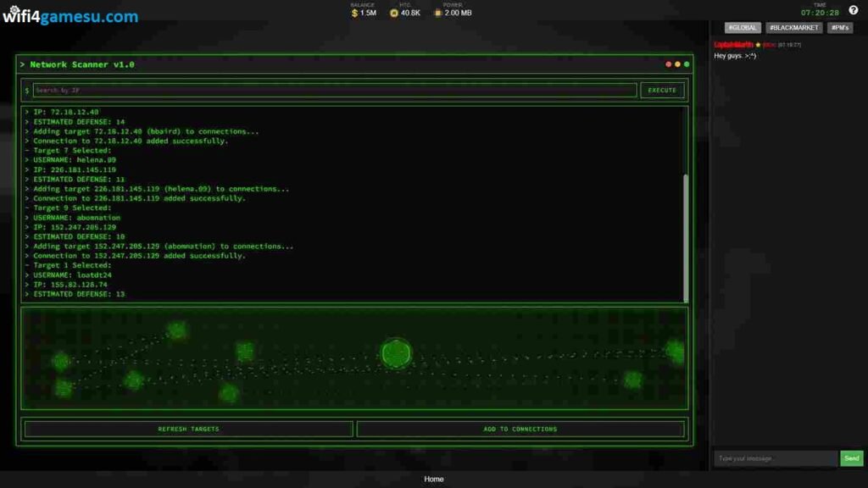The width and height of the screenshot is (868, 488).
Task: Go to Home link at bottom
Action: point(433,480)
